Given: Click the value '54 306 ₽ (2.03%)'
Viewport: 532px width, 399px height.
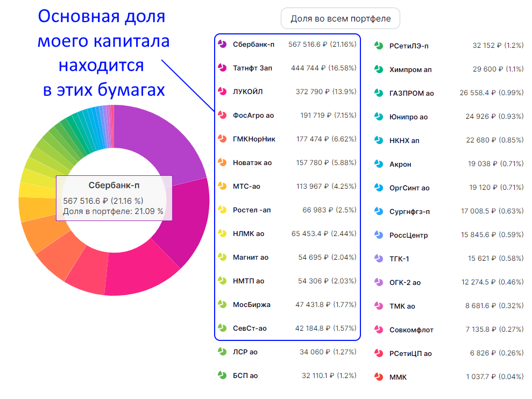Looking at the screenshot, I should [327, 281].
